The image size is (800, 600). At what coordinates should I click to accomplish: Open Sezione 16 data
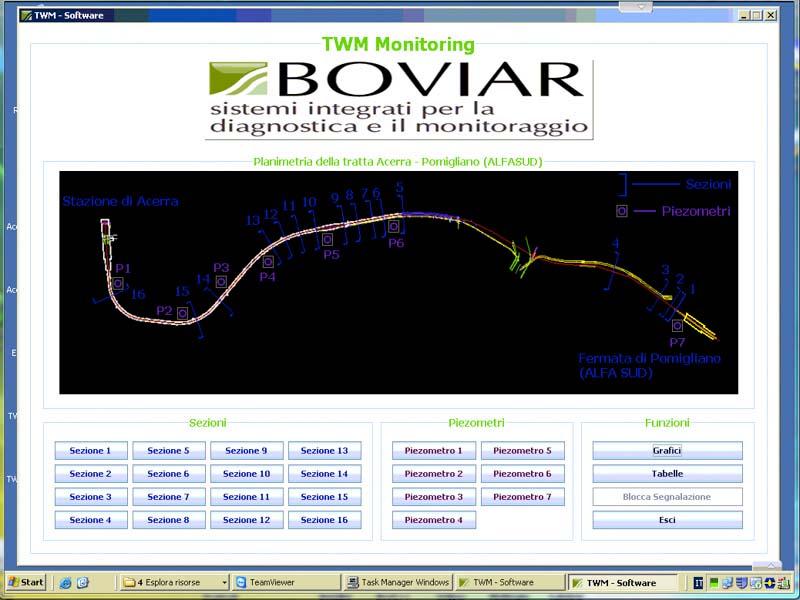click(x=324, y=520)
